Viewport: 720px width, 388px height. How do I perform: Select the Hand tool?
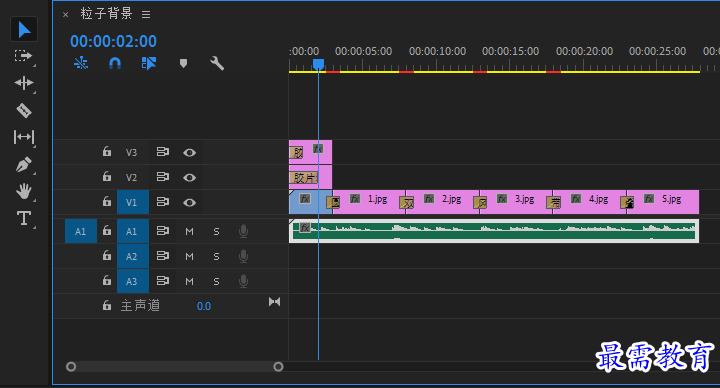[x=23, y=191]
